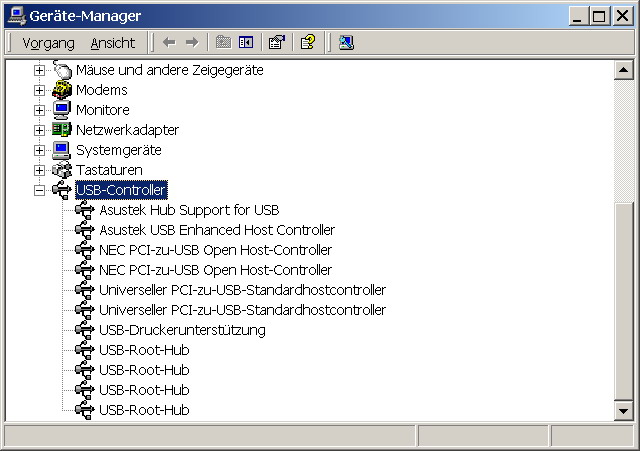Open the Geräte-Manager title bar system icon

tap(16, 16)
